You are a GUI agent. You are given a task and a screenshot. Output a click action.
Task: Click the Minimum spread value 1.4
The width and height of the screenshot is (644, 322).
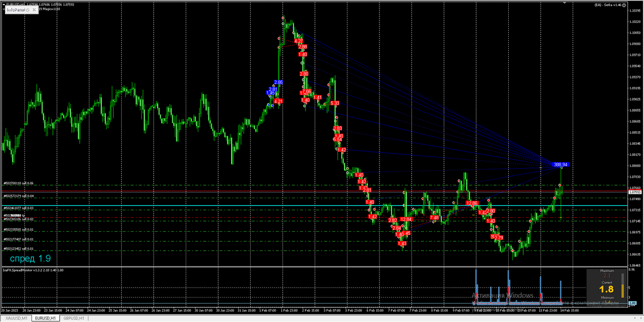click(x=607, y=302)
